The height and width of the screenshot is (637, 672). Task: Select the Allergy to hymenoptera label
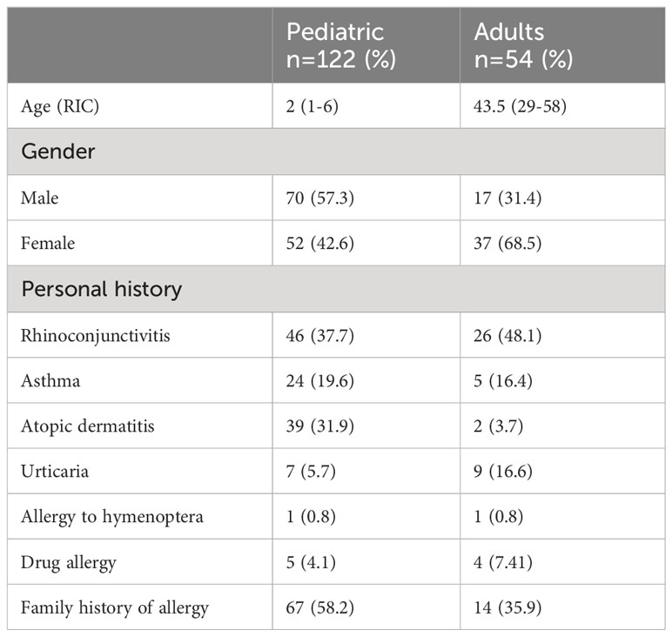(112, 517)
